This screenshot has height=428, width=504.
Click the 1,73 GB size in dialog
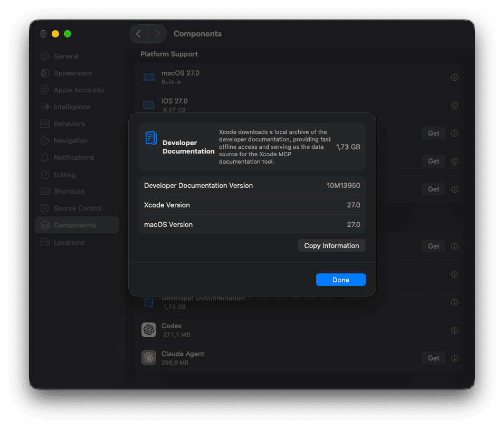click(348, 147)
